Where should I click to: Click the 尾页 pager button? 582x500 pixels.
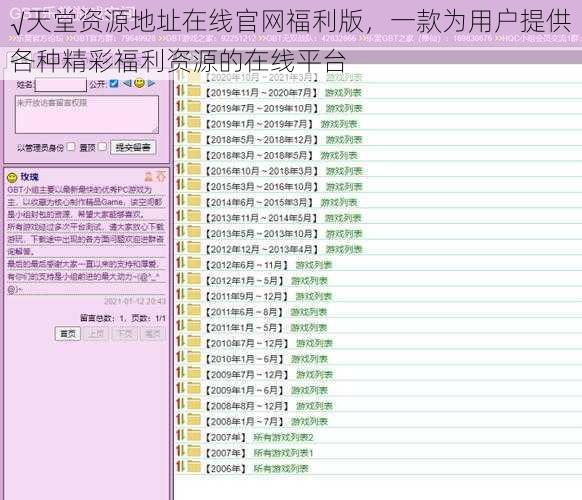[x=153, y=334]
